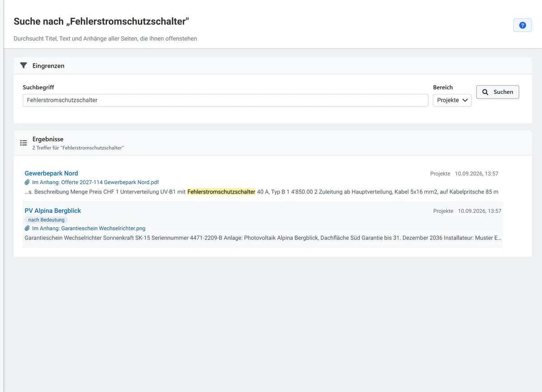Click the 'nach Bedeutung' tag
This screenshot has height=392, width=542.
(47, 220)
